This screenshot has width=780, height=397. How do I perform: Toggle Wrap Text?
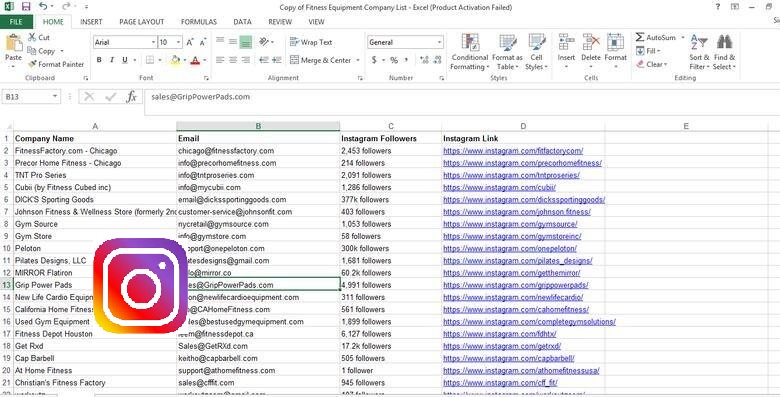311,42
